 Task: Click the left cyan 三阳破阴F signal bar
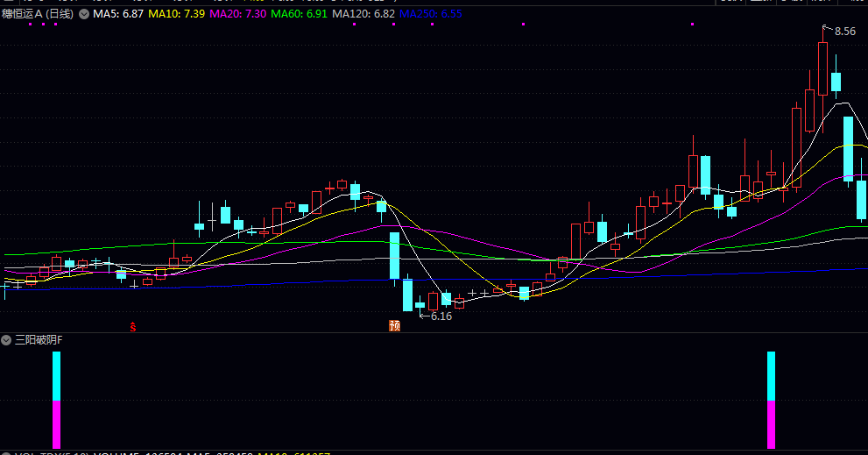[x=56, y=376]
